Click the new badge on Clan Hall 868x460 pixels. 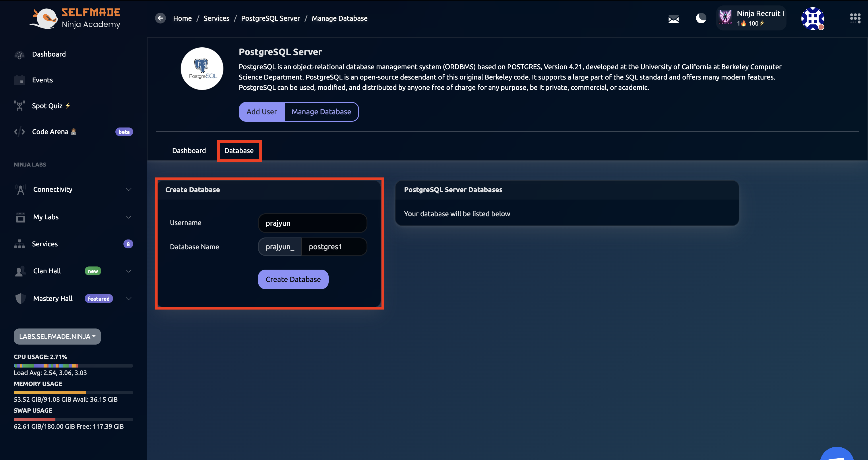pyautogui.click(x=93, y=271)
